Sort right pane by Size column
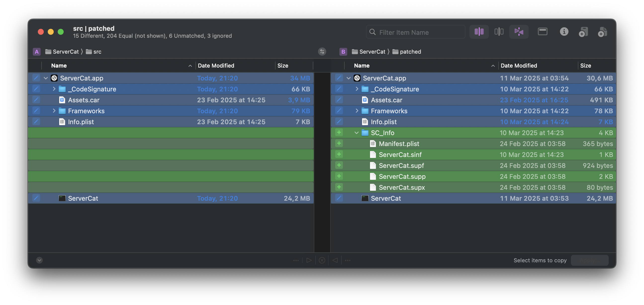 [597, 66]
